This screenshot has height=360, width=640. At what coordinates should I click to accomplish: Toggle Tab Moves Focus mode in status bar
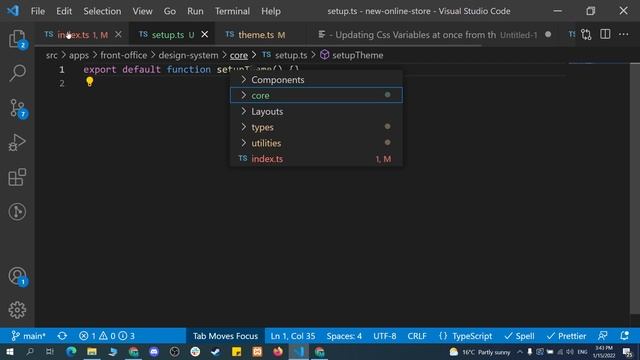[x=225, y=336]
